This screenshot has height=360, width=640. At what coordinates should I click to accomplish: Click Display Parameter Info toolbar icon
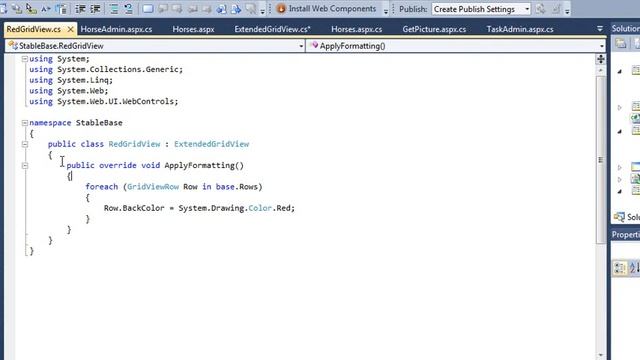click(x=16, y=9)
